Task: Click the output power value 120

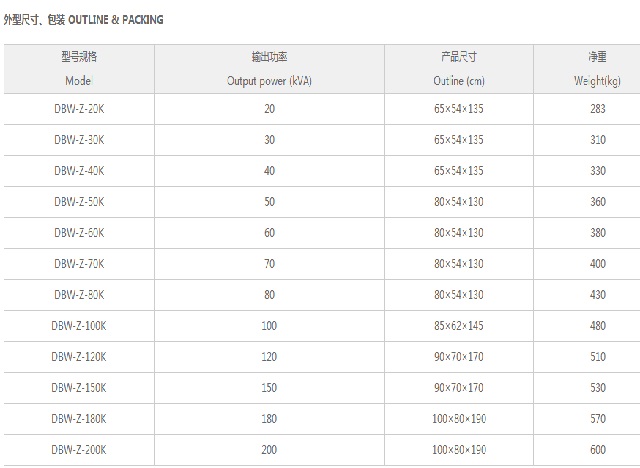Action: (269, 357)
